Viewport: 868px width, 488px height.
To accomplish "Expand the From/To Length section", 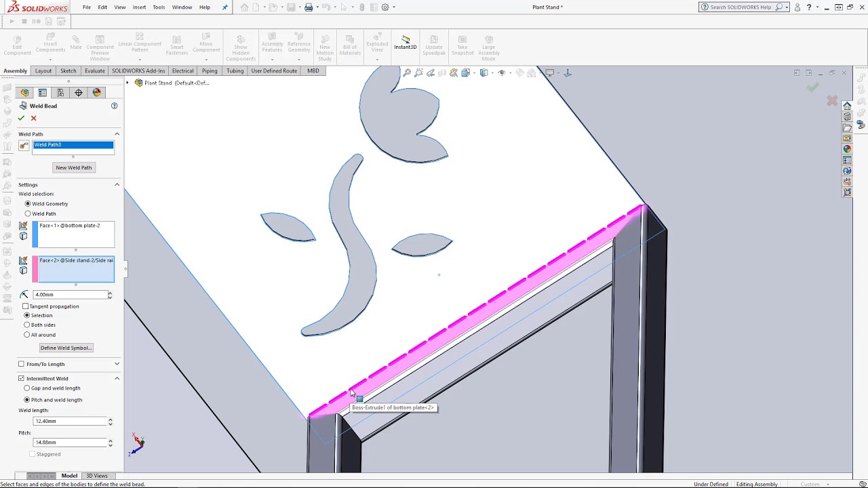I will [x=117, y=364].
